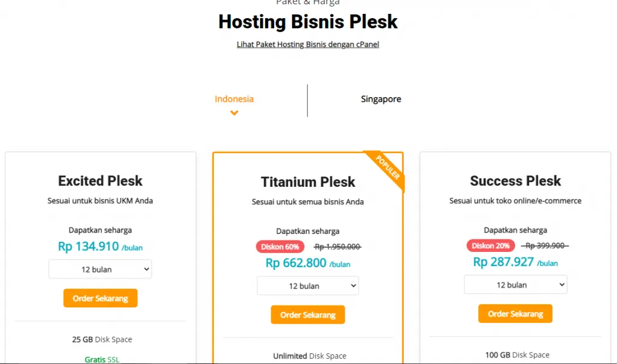Click the Diskon 60% badge
This screenshot has width=617, height=364.
[x=280, y=246]
